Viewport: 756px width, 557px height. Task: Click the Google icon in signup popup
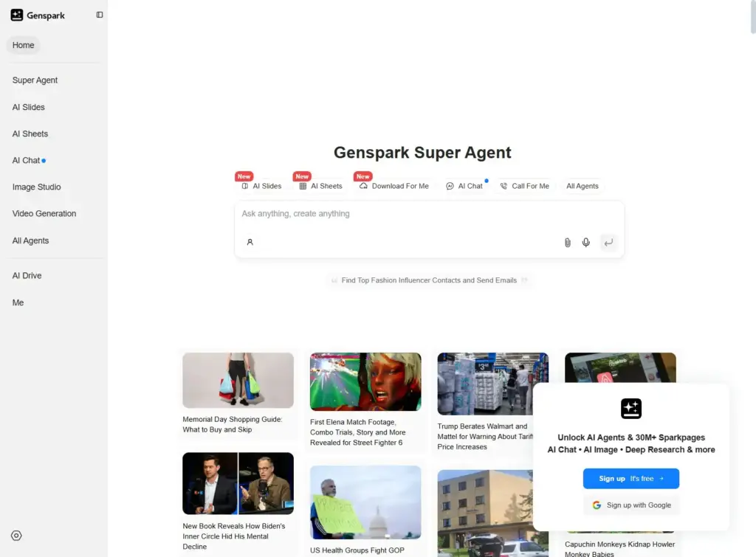tap(597, 505)
